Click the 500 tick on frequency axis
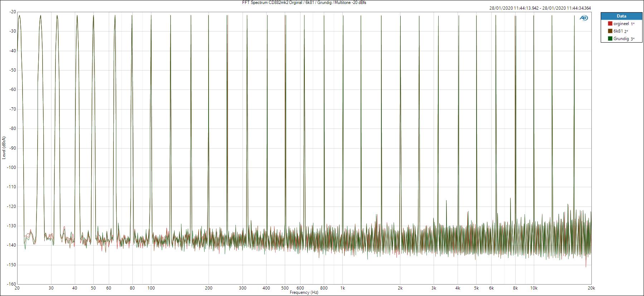Image resolution: width=644 pixels, height=296 pixels. [285, 288]
